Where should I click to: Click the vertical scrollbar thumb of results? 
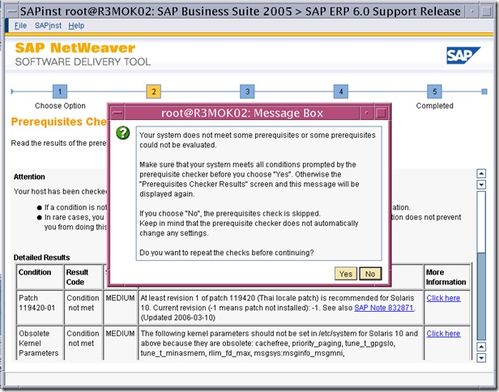click(481, 297)
